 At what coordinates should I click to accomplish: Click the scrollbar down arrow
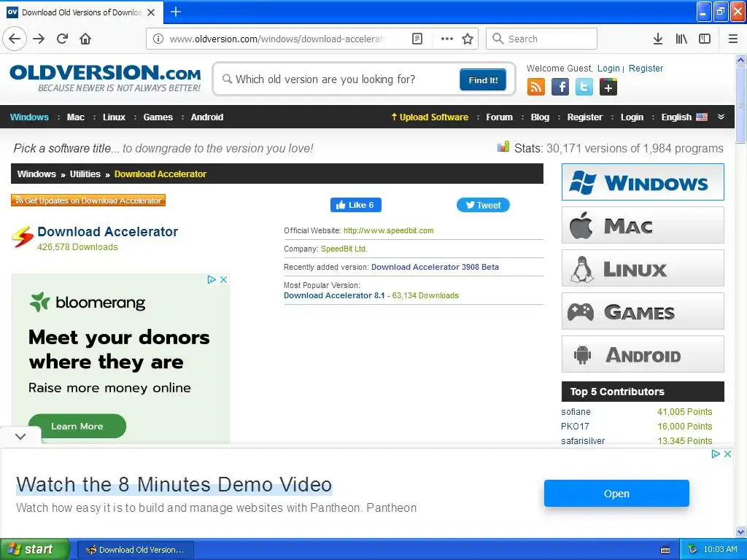[x=740, y=532]
